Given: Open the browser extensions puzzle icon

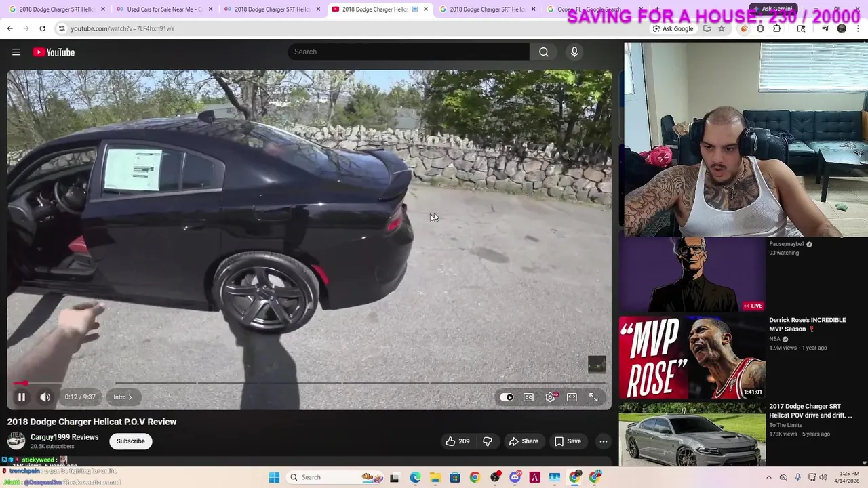Looking at the screenshot, I should tap(777, 28).
